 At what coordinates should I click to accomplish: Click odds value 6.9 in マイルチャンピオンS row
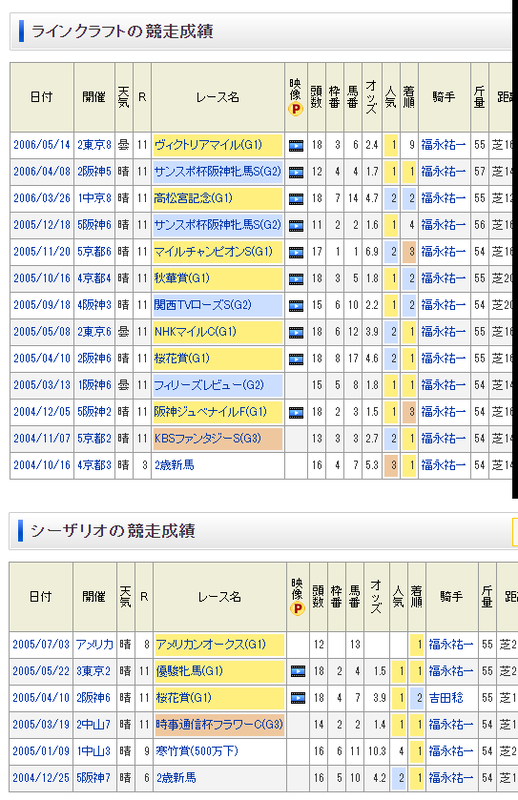[x=372, y=252]
